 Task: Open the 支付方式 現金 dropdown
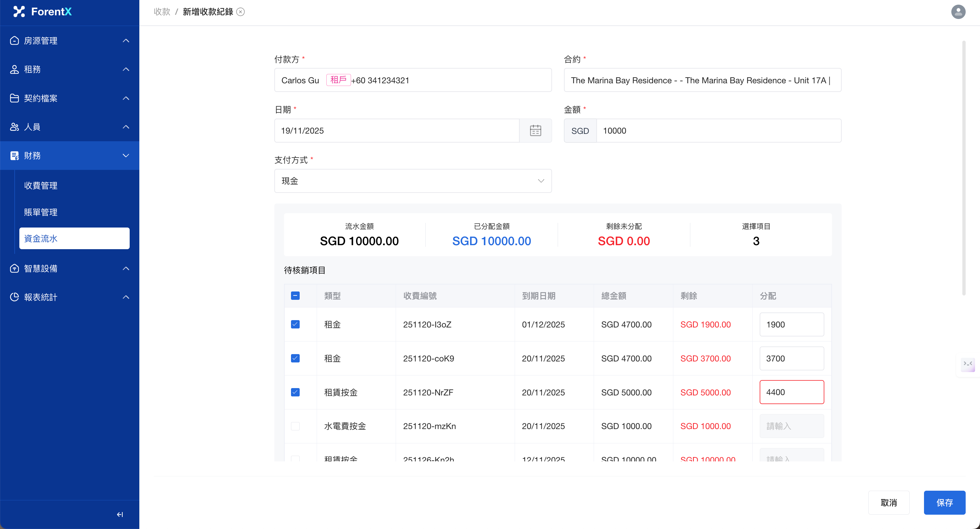(x=413, y=181)
